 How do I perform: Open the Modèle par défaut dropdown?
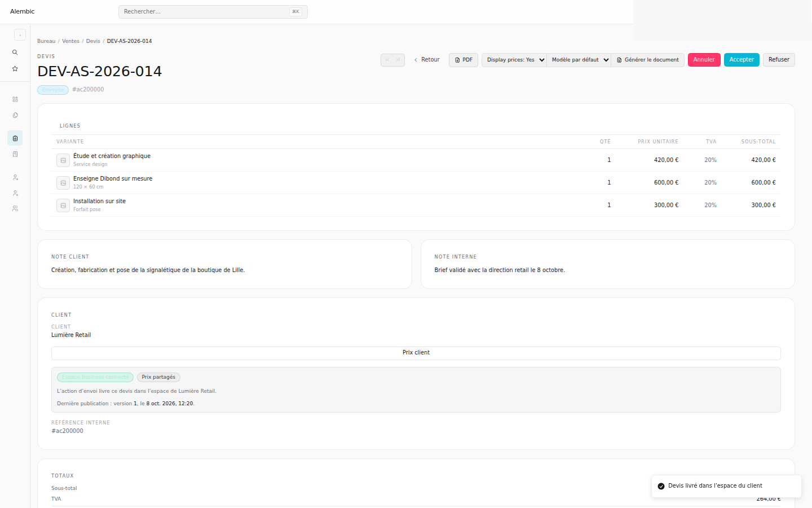[x=579, y=60]
